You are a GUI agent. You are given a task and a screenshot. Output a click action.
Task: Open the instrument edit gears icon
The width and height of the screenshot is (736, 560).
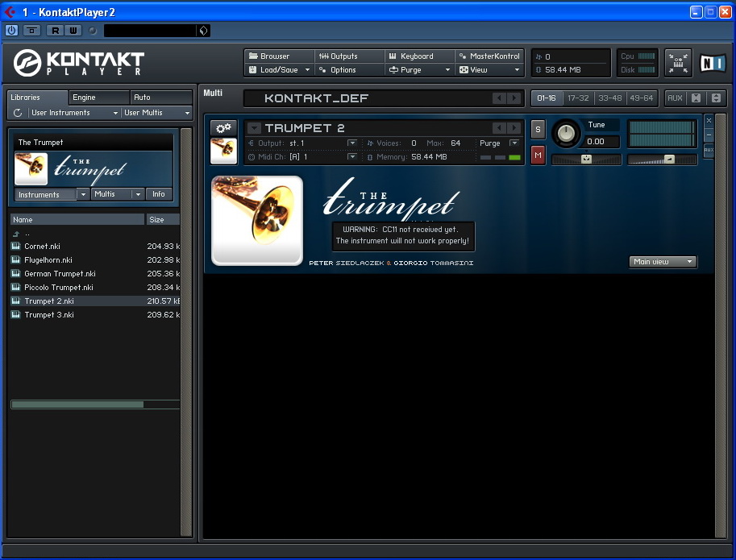pyautogui.click(x=223, y=127)
